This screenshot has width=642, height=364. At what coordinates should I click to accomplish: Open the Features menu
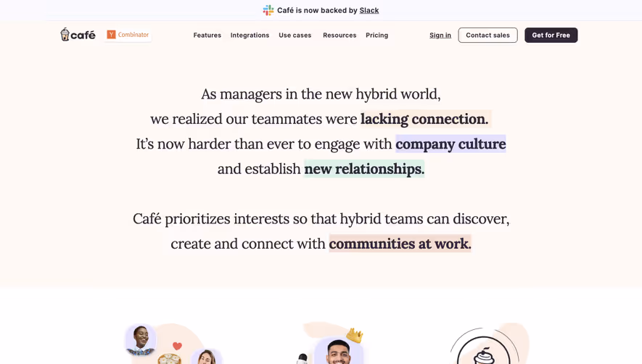tap(207, 36)
